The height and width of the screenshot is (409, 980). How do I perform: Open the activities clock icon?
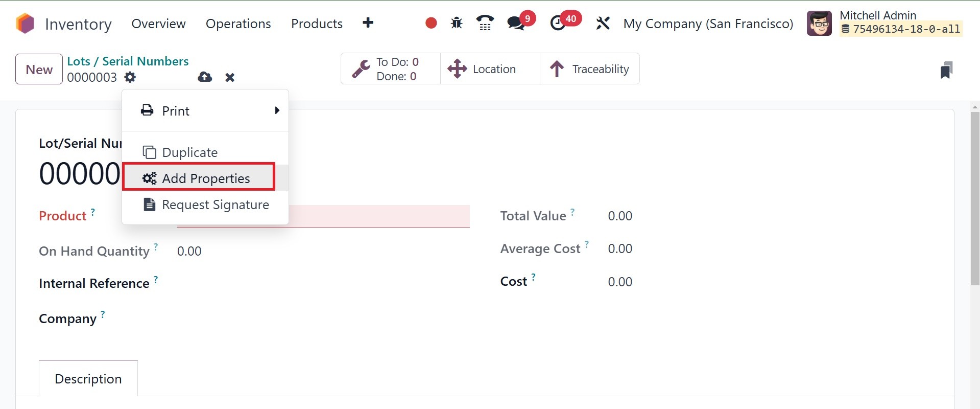558,23
